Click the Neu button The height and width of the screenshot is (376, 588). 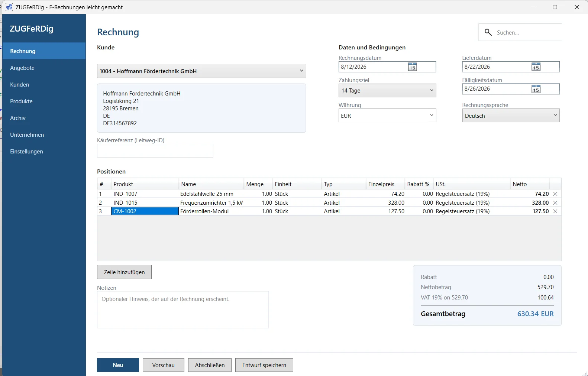[x=118, y=365]
